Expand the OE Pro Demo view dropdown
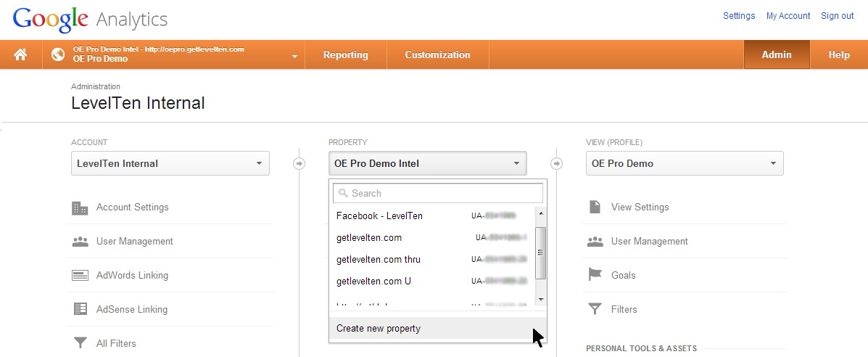The image size is (868, 357). point(685,163)
